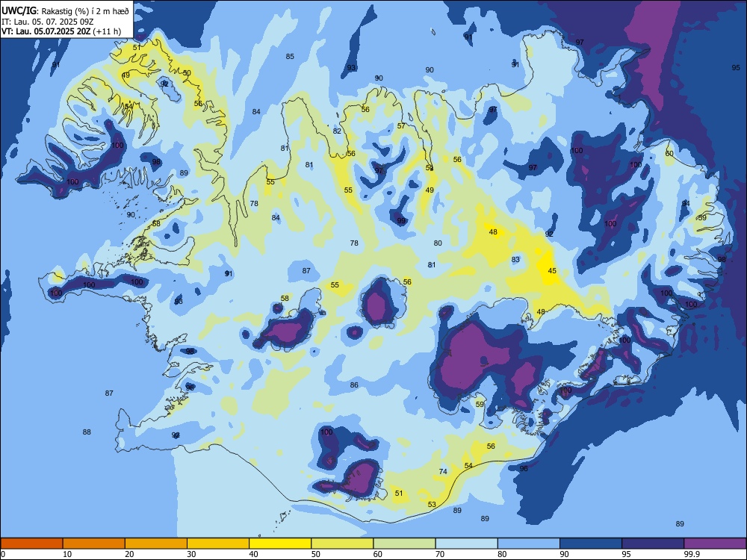Click the dark orange 0-10 legend swatch

tap(31, 544)
